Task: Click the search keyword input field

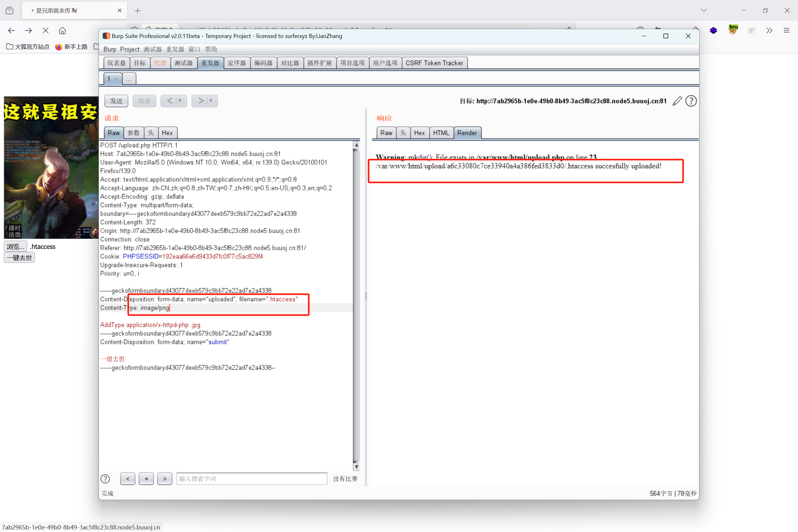Action: click(251, 478)
